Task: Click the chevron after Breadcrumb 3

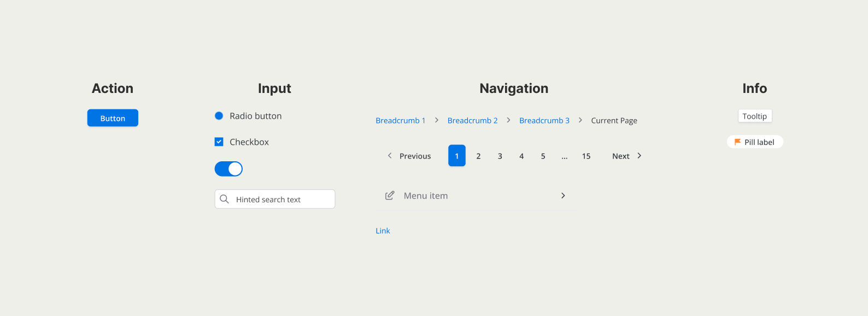Action: 580,120
